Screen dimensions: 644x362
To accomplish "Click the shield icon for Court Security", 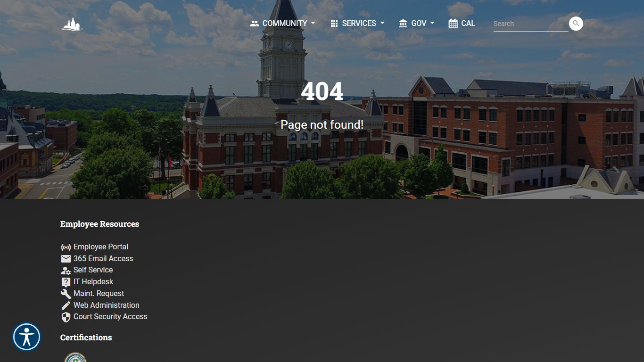I will [x=66, y=317].
